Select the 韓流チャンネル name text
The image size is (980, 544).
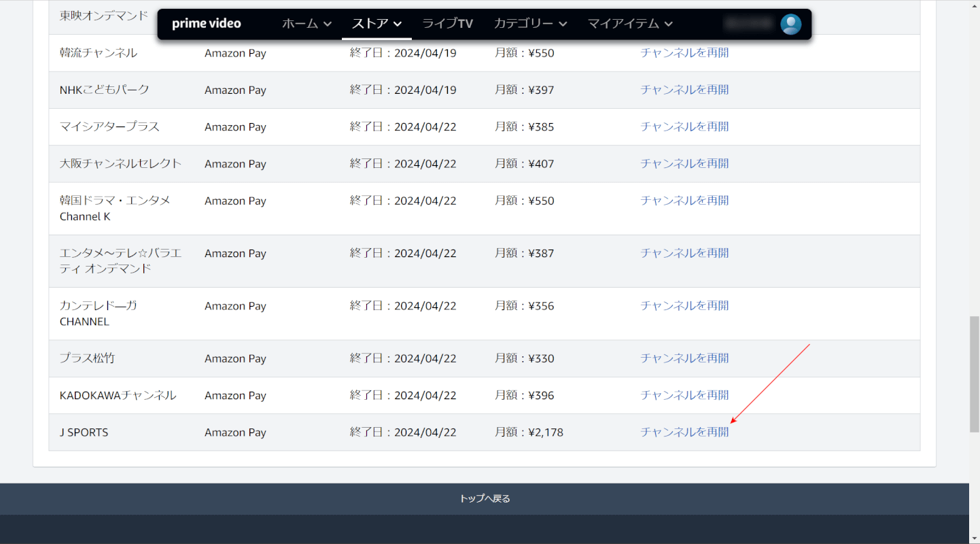coord(99,53)
